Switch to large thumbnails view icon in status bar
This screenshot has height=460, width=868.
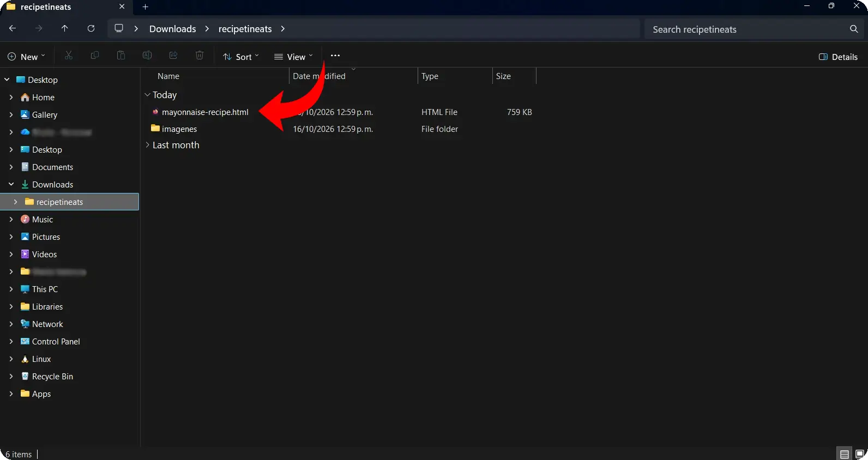(x=860, y=454)
